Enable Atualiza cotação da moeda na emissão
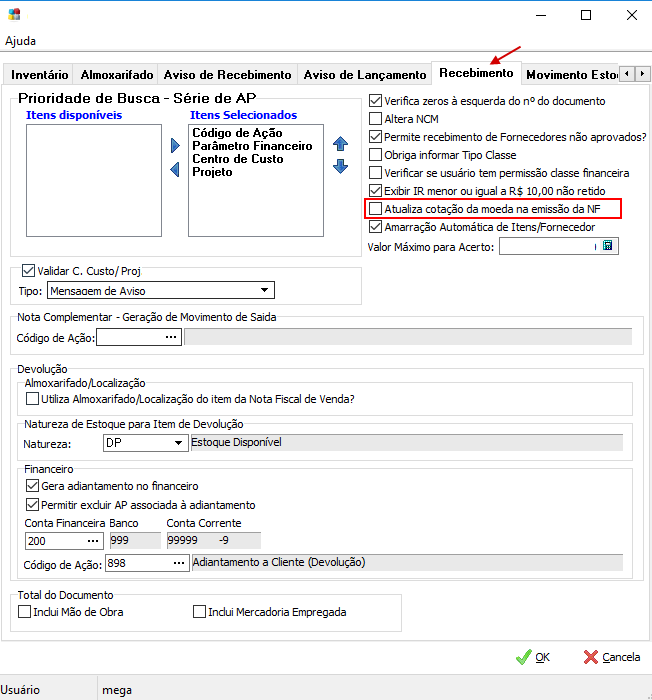This screenshot has height=700, width=652. 376,208
